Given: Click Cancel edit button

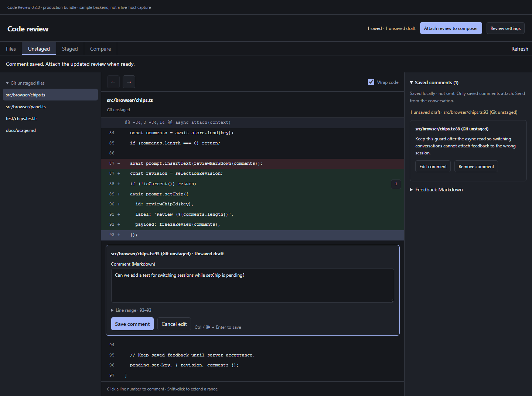Looking at the screenshot, I should (x=174, y=324).
